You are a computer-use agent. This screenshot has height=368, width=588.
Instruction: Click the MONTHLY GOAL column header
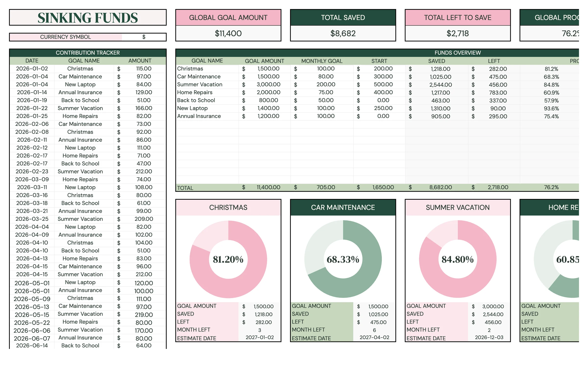coord(322,61)
